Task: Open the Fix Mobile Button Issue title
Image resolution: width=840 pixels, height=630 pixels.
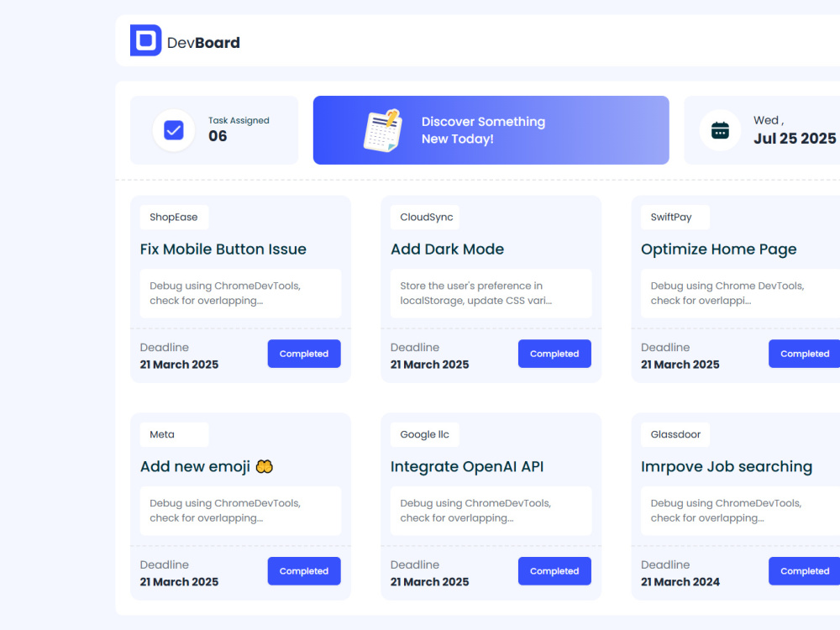Action: click(223, 249)
